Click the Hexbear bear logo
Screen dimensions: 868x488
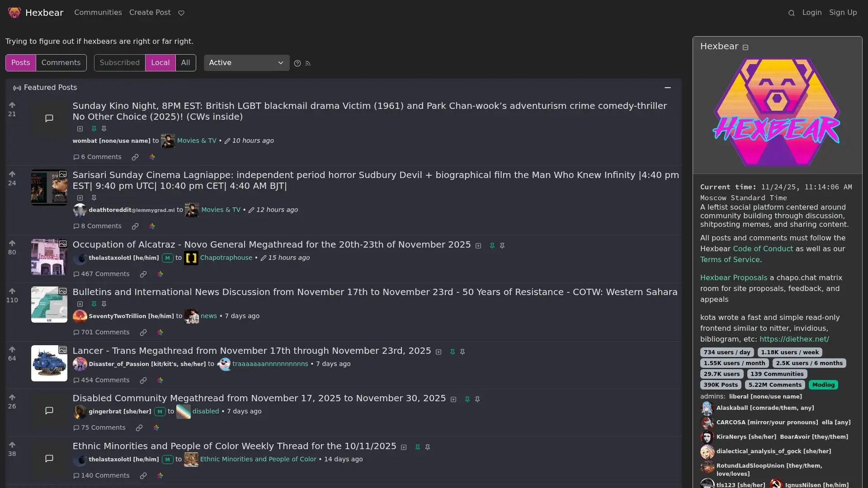click(x=14, y=12)
